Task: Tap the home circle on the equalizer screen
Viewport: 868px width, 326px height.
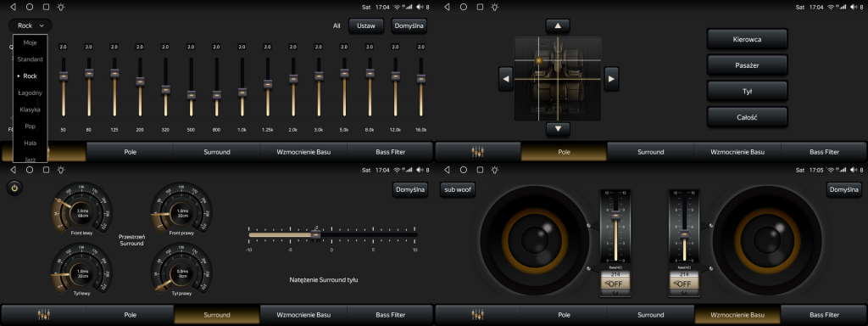Action: click(30, 7)
